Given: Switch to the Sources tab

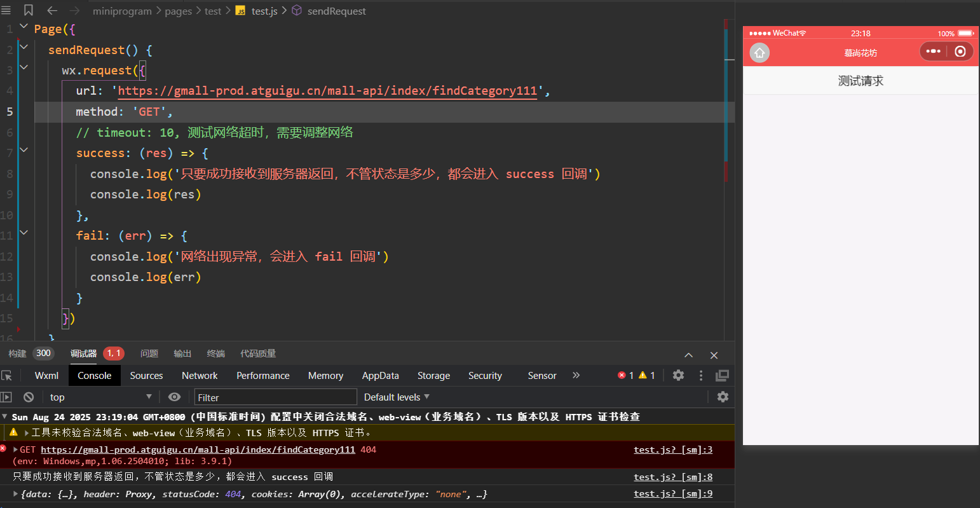Looking at the screenshot, I should (146, 376).
